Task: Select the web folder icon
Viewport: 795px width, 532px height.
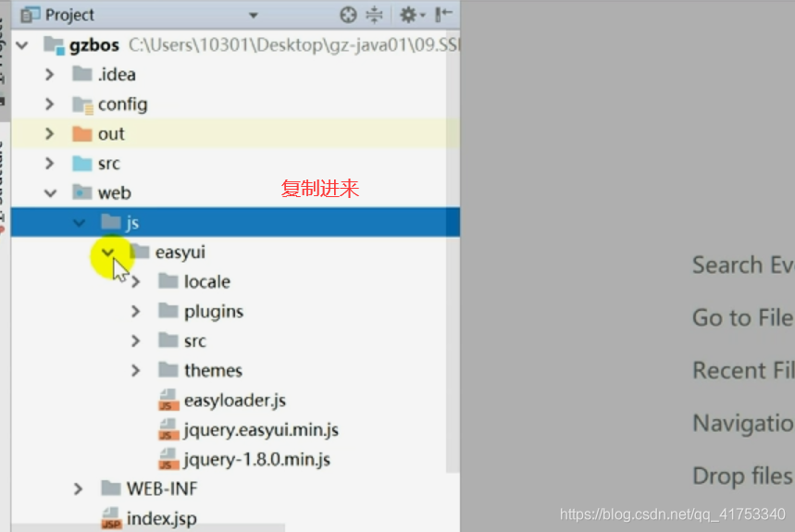Action: pos(82,192)
